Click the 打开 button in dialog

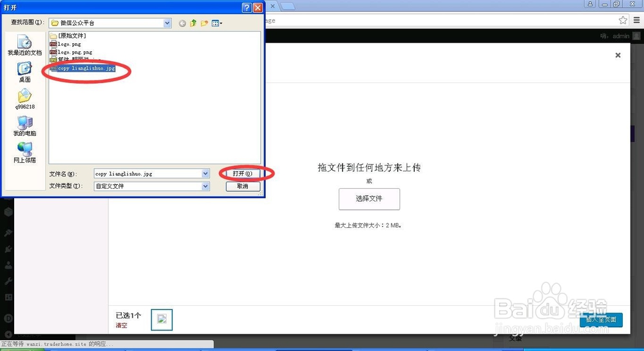point(243,174)
